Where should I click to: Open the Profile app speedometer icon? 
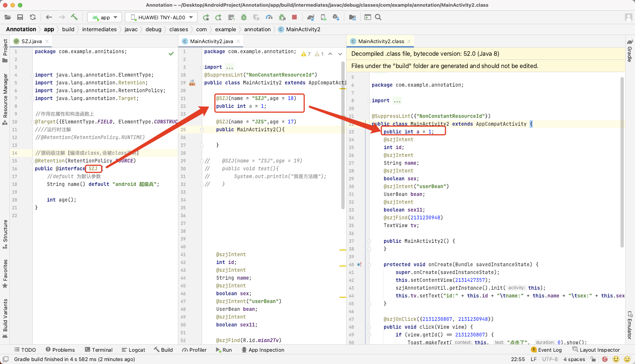click(269, 17)
